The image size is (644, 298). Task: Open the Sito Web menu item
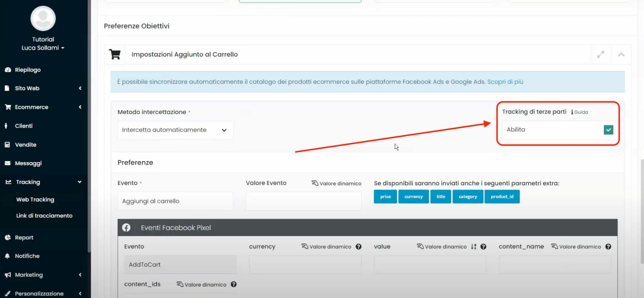pyautogui.click(x=27, y=88)
